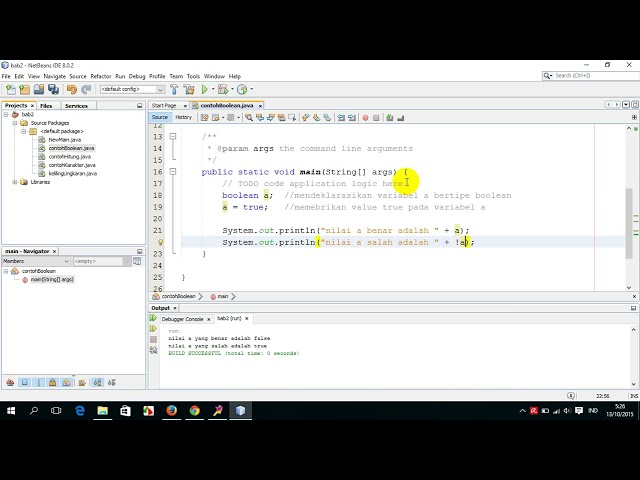
Task: Click Find Selection magnifier in editor toolbar
Action: pos(249,118)
